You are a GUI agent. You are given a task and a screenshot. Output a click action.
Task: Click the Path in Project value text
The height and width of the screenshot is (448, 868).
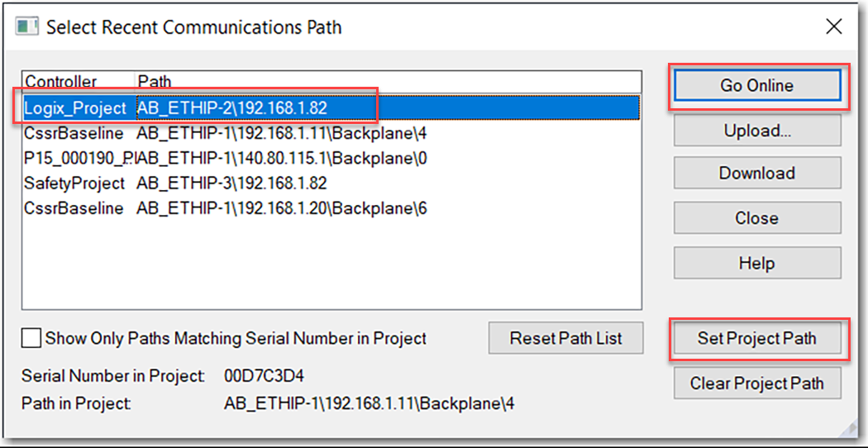coord(370,404)
